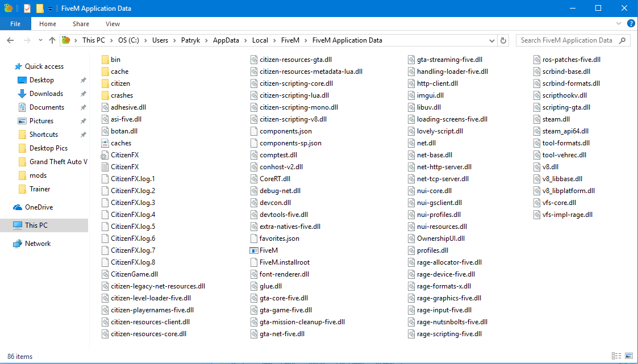Click Patryk in the address path

point(190,40)
